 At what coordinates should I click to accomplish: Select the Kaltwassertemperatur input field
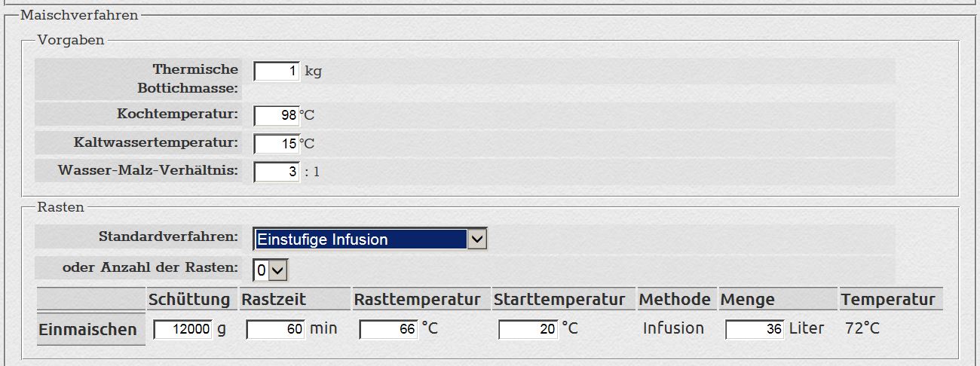click(277, 143)
